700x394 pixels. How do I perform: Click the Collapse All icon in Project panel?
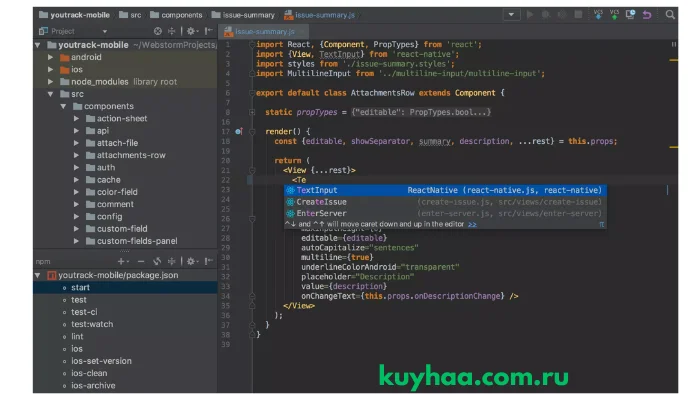pyautogui.click(x=171, y=31)
